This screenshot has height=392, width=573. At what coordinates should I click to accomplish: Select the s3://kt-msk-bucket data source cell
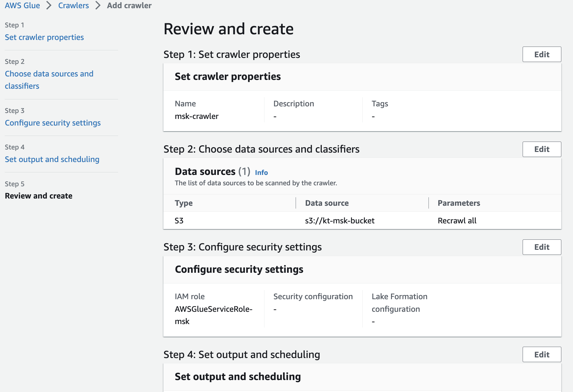click(340, 221)
